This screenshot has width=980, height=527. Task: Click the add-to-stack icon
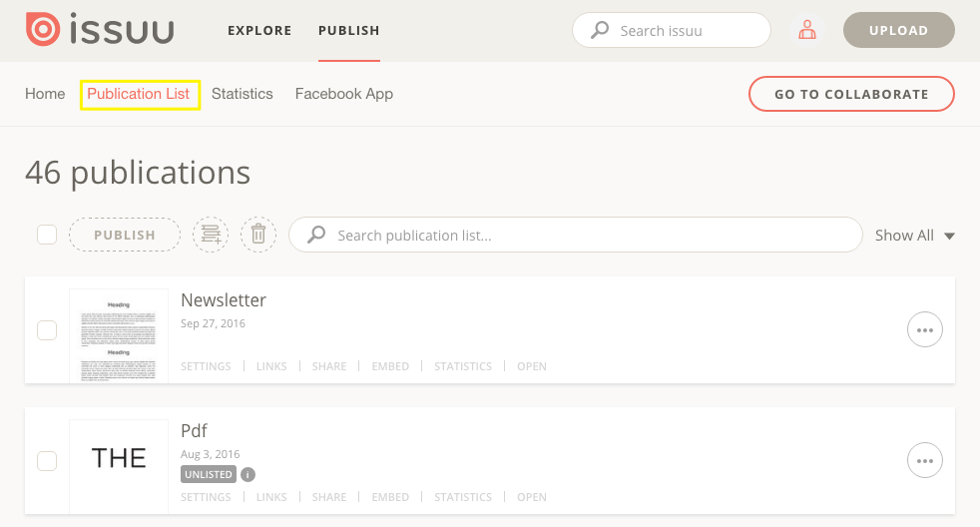tap(211, 235)
